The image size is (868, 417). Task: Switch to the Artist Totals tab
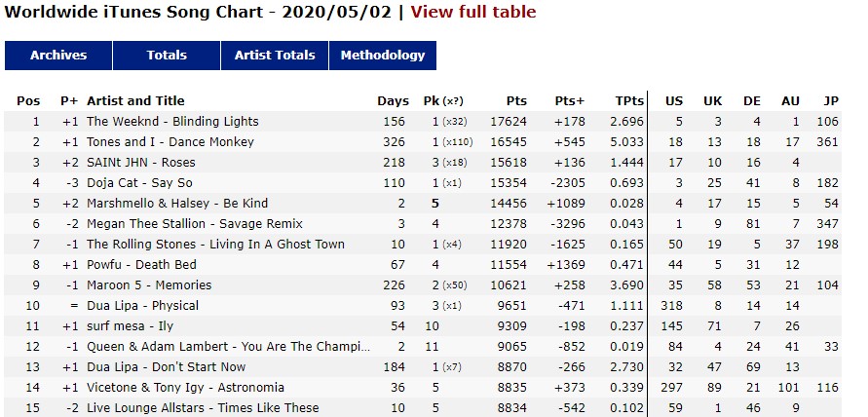click(x=275, y=56)
